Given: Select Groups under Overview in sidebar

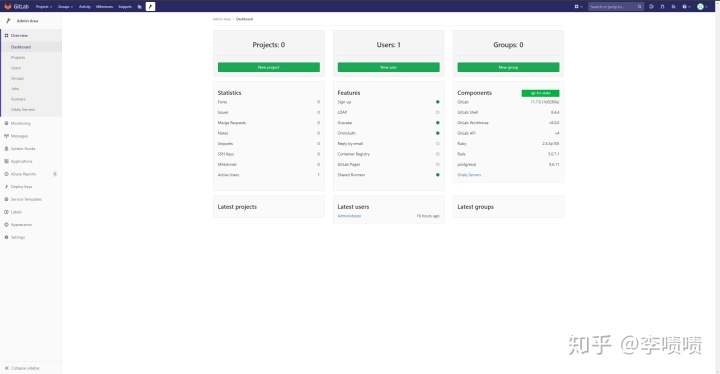Looking at the screenshot, I should coord(17,79).
